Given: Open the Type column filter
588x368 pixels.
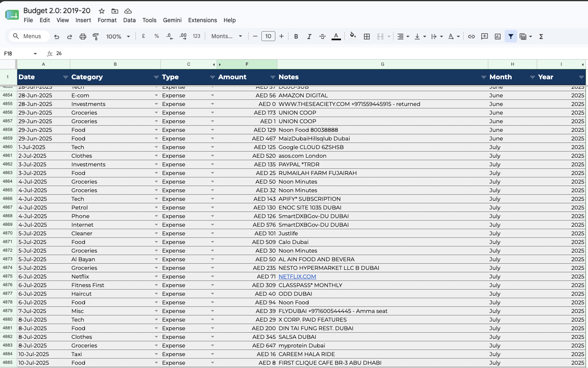Looking at the screenshot, I should coord(212,77).
